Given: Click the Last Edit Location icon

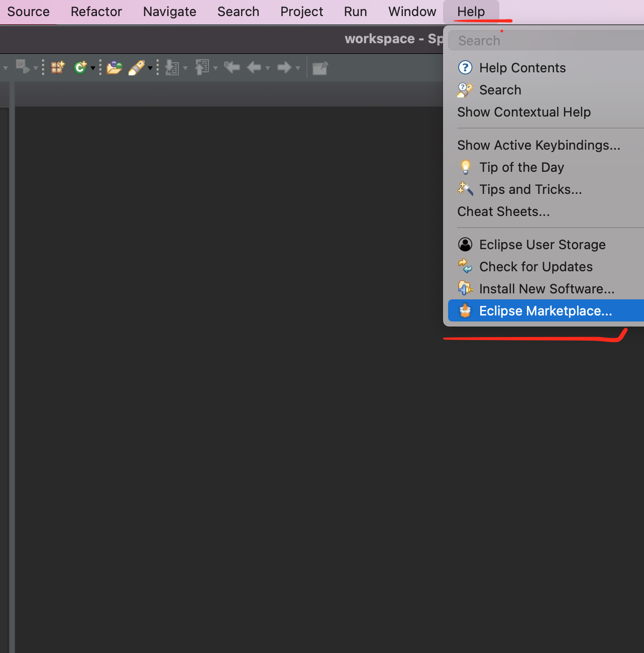Looking at the screenshot, I should click(232, 67).
